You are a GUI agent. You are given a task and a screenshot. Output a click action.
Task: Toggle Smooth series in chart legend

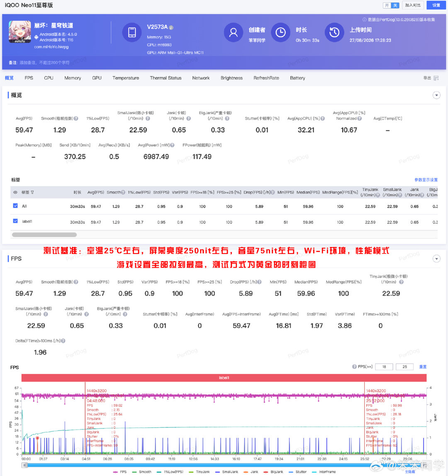tap(142, 472)
